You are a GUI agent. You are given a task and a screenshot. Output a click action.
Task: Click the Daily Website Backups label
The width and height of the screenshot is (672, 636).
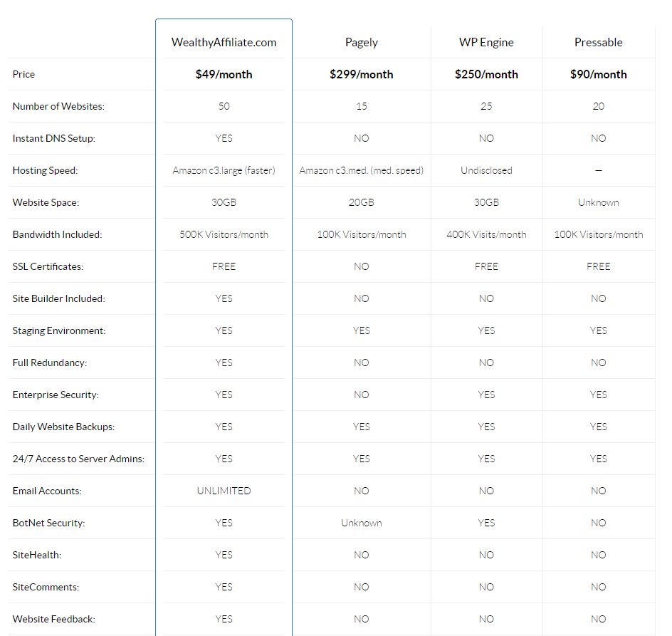pyautogui.click(x=63, y=427)
